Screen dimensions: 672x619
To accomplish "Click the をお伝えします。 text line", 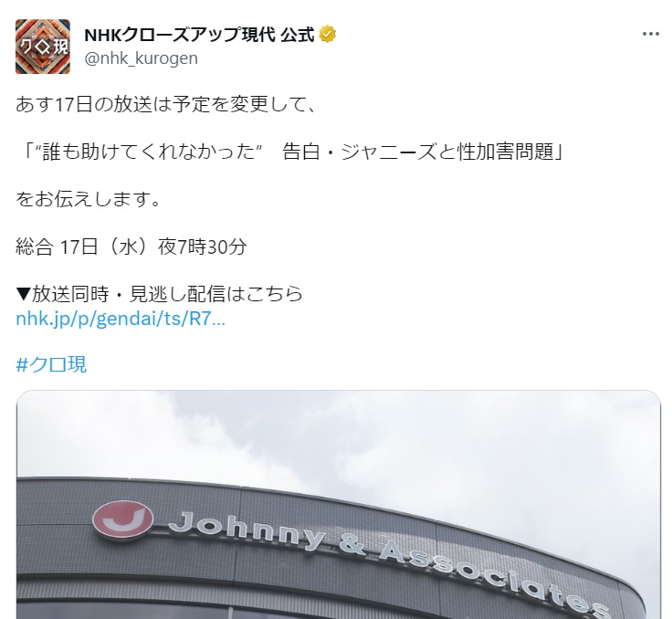I will pos(89,199).
